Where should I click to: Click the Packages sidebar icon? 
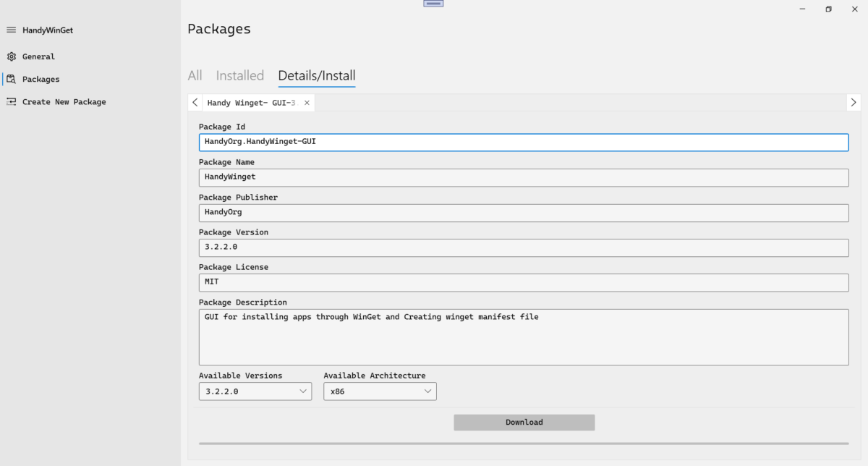tap(11, 80)
